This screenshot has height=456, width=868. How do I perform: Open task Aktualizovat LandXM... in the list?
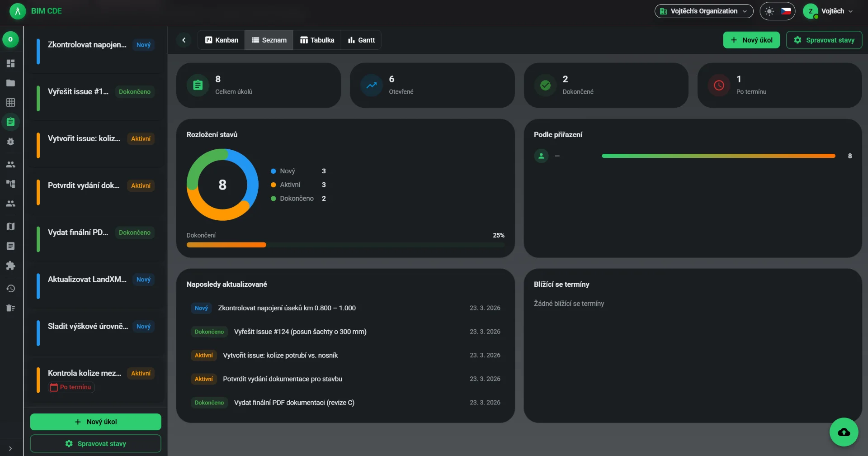pos(96,286)
